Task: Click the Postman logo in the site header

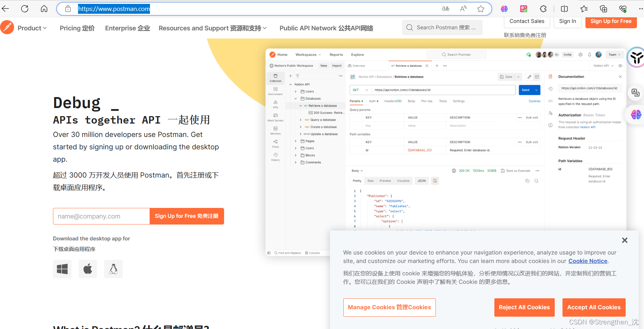Action: pyautogui.click(x=7, y=27)
